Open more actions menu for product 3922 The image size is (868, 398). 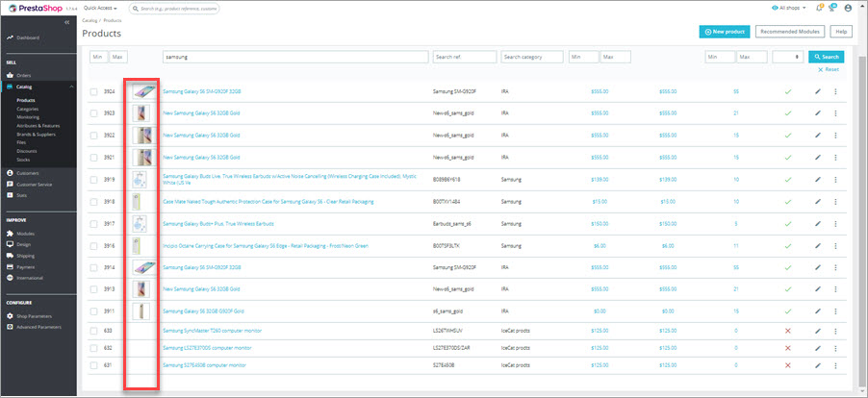pos(835,136)
